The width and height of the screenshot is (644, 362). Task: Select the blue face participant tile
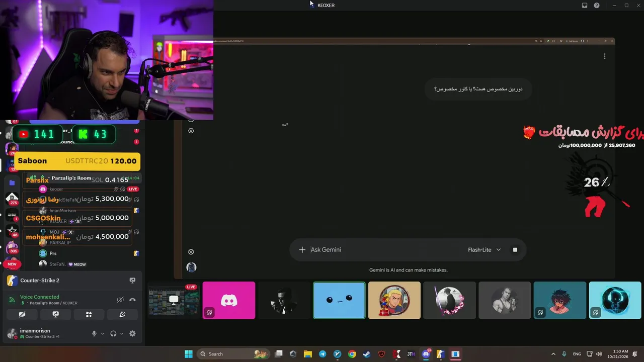(x=339, y=300)
